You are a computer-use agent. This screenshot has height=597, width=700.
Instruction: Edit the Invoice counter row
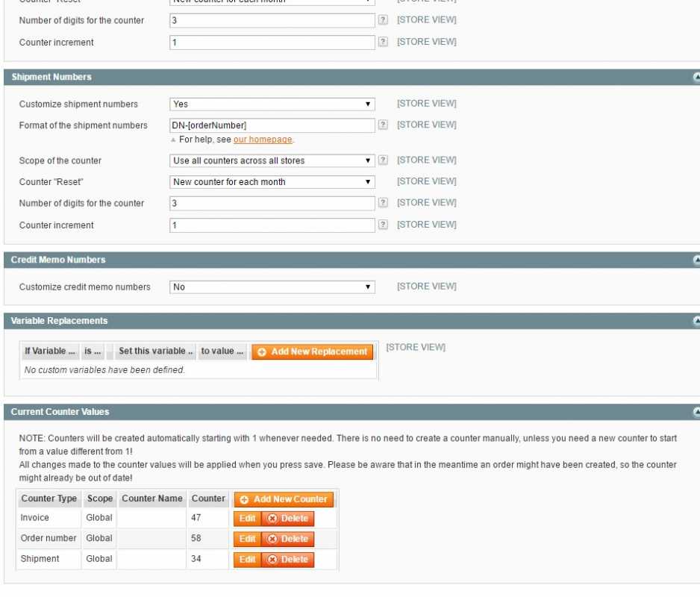247,519
